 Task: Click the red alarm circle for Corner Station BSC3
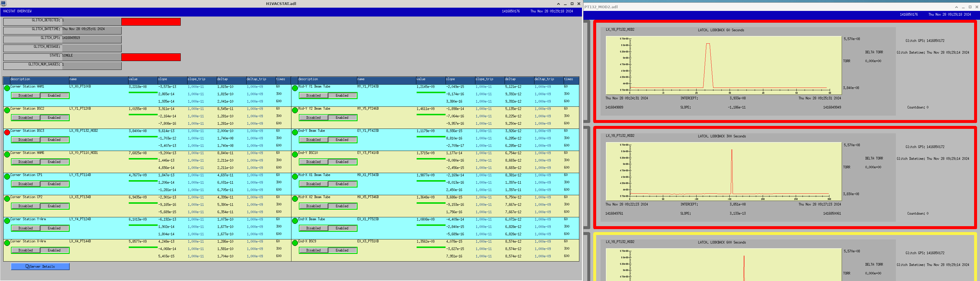pos(7,132)
